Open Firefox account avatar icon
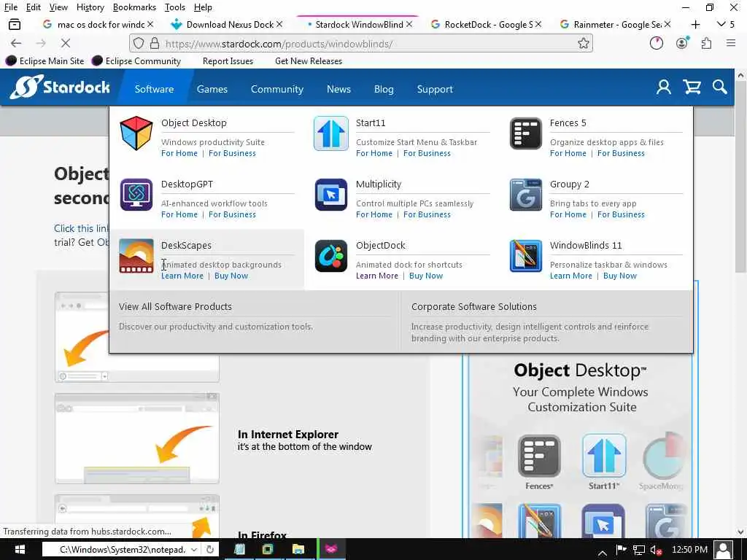The image size is (747, 560). point(682,43)
